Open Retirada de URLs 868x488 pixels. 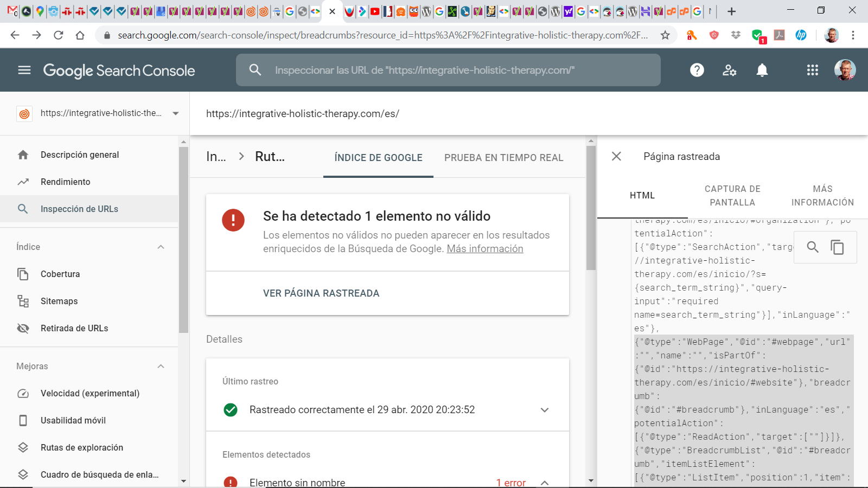coord(89,328)
